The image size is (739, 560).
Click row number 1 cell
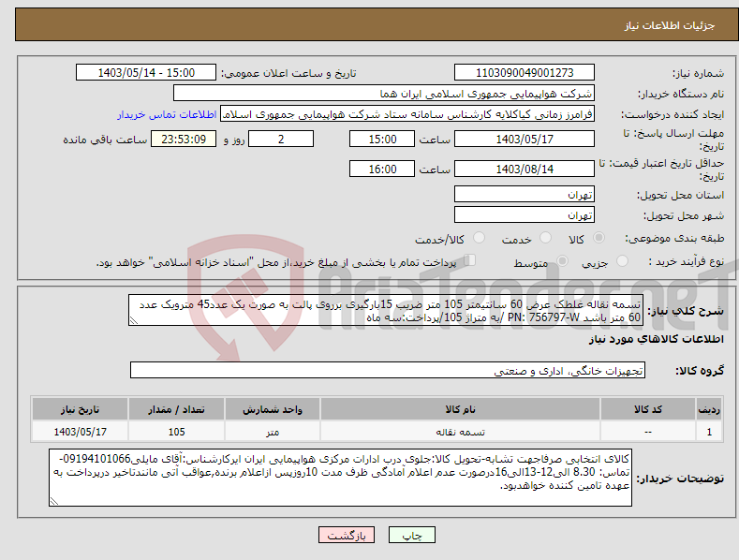[709, 432]
